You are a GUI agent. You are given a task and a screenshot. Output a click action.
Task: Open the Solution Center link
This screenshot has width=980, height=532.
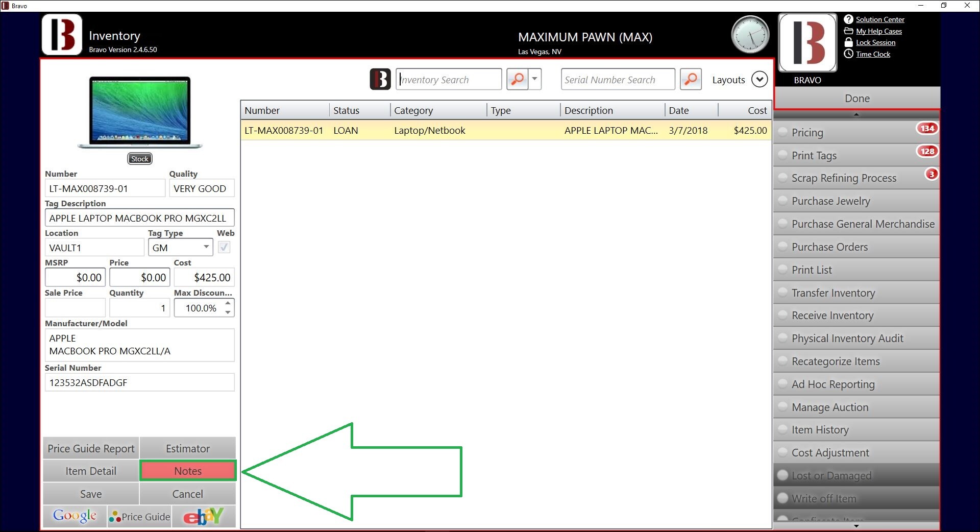880,19
